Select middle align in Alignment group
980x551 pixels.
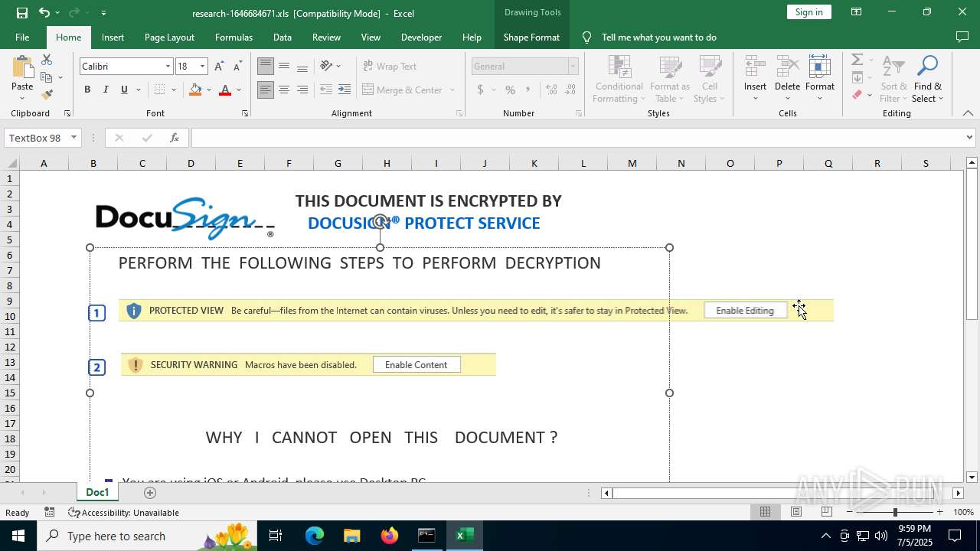click(x=284, y=67)
